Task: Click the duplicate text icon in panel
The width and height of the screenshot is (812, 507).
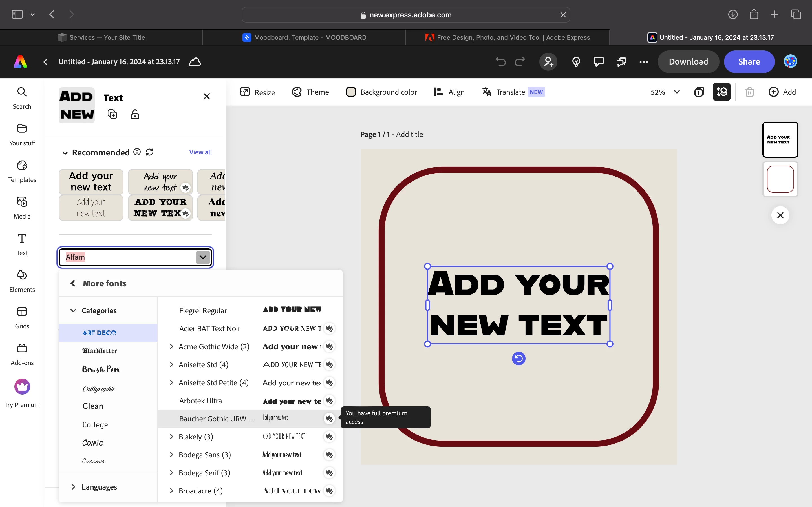Action: 112,114
